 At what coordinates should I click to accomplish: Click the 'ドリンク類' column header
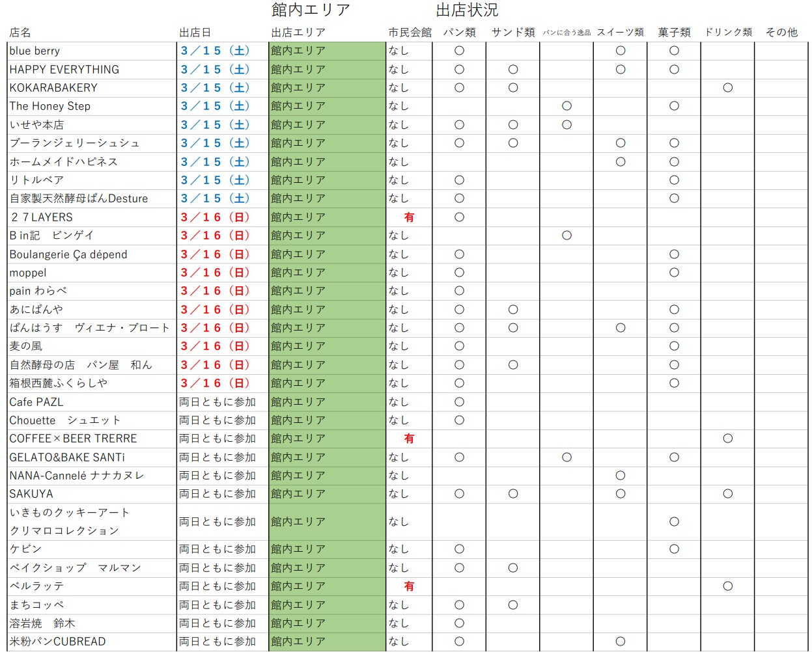pyautogui.click(x=728, y=33)
